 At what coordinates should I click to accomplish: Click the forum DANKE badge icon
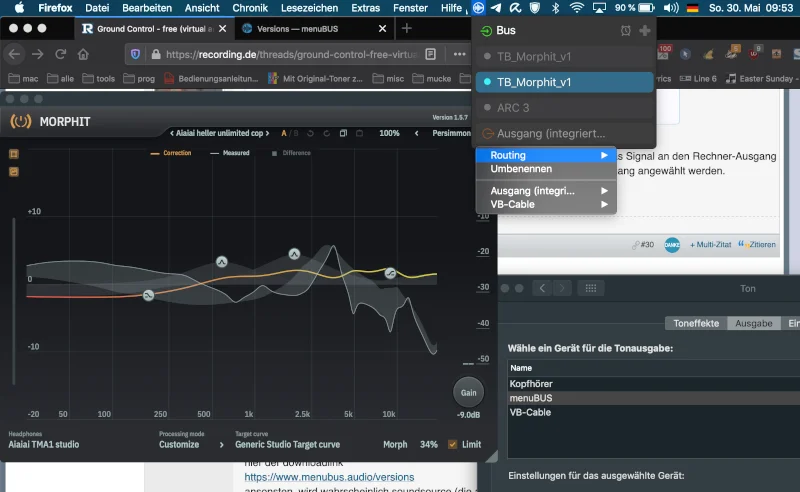[672, 245]
